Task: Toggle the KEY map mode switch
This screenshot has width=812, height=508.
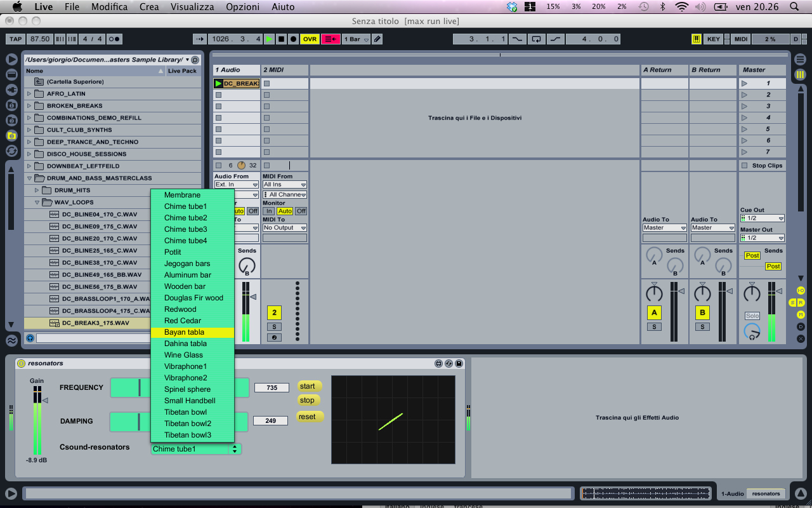Action: [714, 39]
